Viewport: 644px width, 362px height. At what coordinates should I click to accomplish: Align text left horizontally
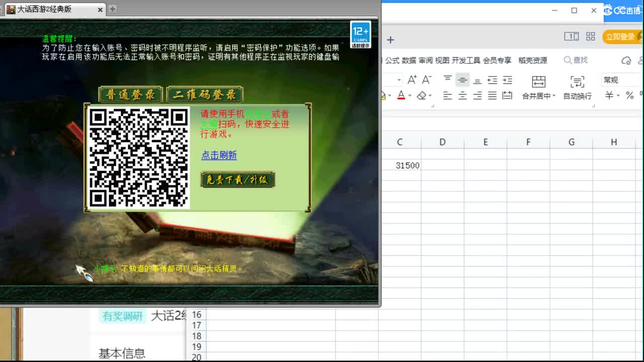coord(447,96)
